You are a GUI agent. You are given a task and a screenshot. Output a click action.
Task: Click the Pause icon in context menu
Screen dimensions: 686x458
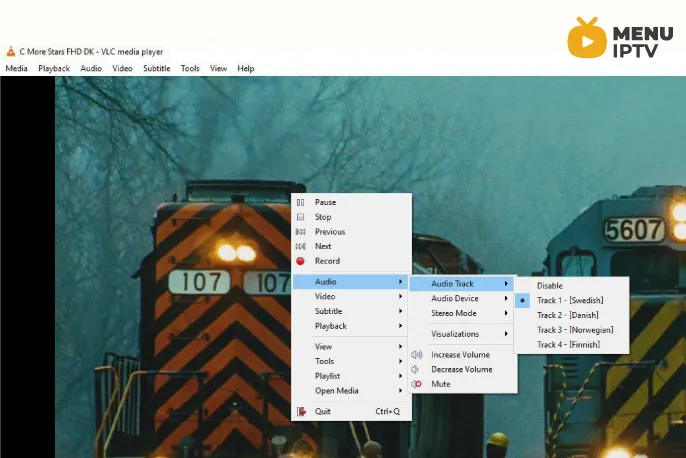(x=300, y=202)
